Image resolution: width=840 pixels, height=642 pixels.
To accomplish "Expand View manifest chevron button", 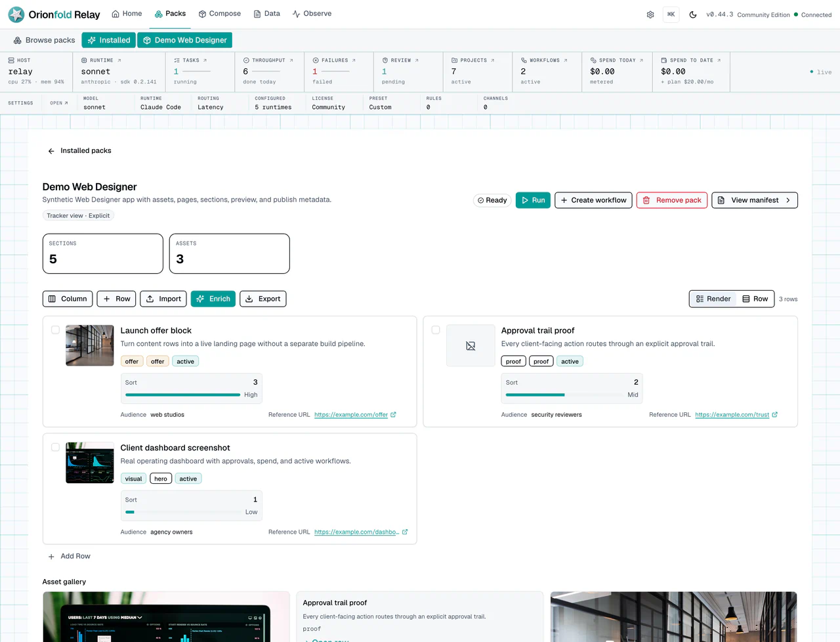I will 755,200.
